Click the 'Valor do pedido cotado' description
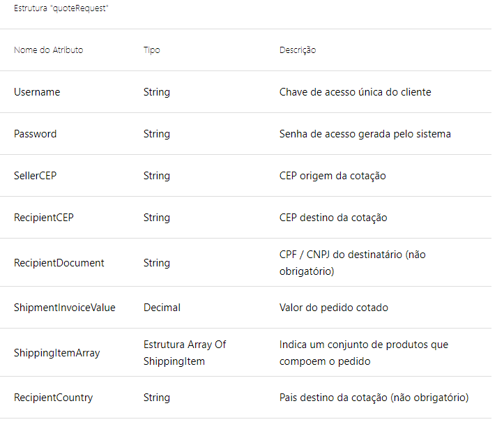The height and width of the screenshot is (422, 504). 334,308
